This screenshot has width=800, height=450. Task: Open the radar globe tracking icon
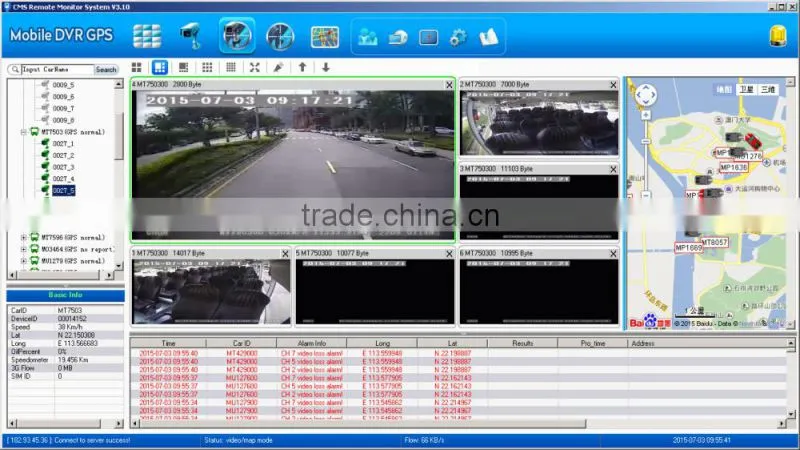280,36
